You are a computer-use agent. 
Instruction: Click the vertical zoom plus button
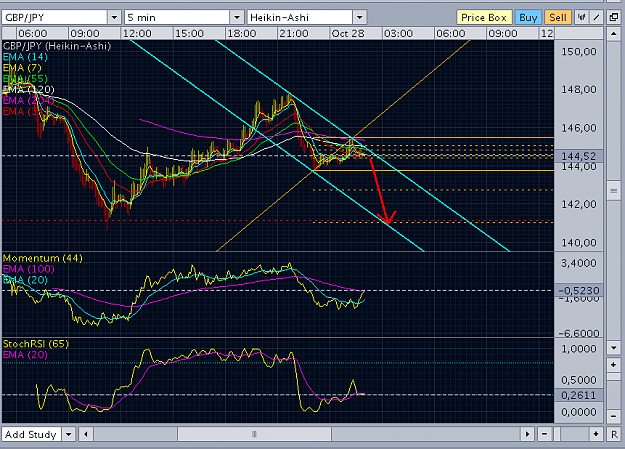pos(613,364)
